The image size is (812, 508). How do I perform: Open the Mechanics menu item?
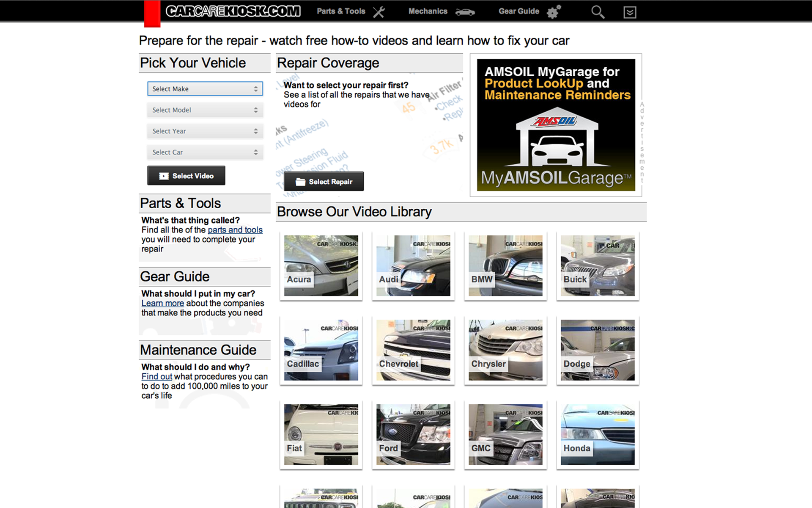point(428,11)
